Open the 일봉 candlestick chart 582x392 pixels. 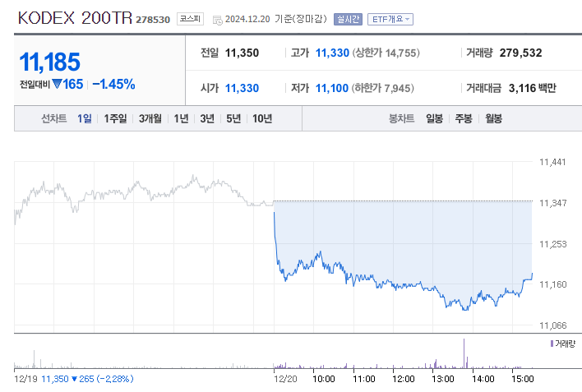[434, 118]
